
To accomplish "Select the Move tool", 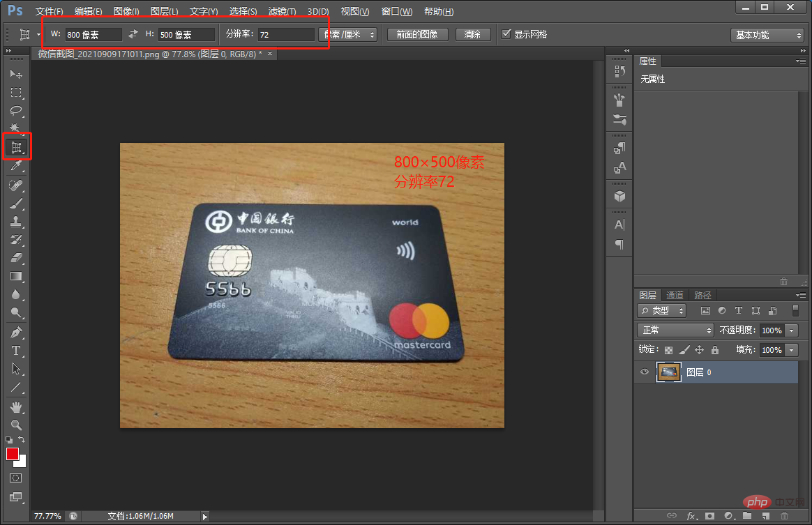I will pyautogui.click(x=16, y=74).
